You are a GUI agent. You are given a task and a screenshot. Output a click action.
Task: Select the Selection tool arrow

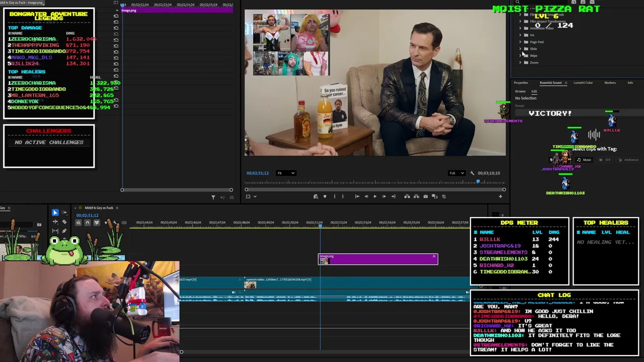point(55,213)
